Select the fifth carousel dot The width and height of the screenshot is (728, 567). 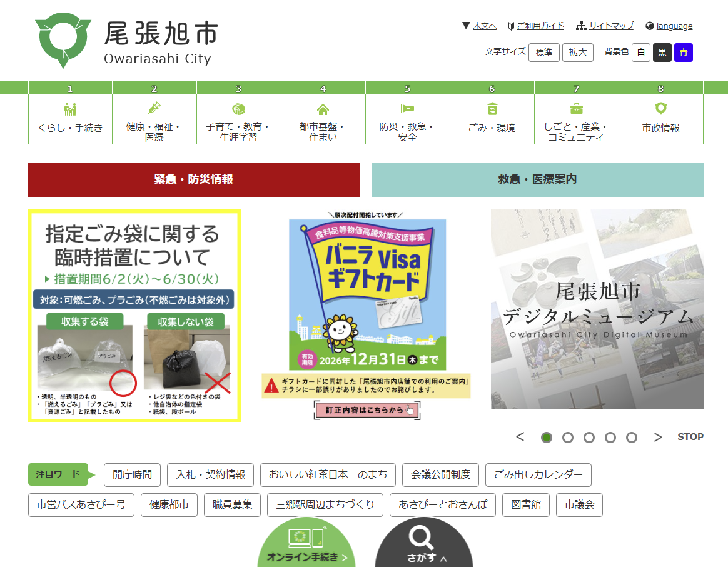632,438
